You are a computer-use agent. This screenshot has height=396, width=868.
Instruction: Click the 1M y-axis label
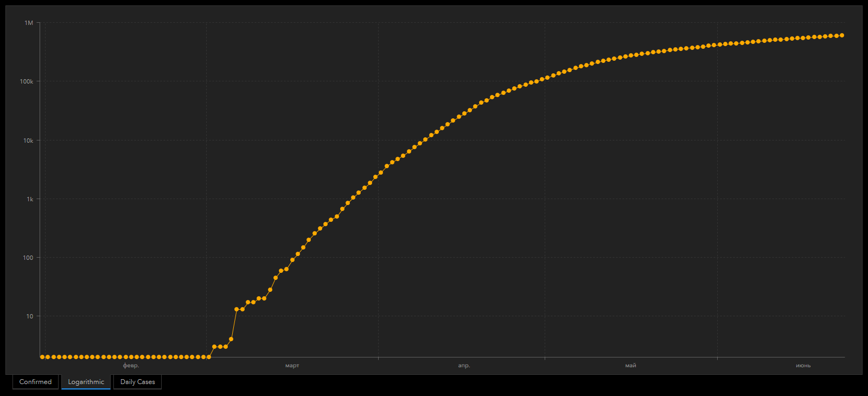point(29,23)
